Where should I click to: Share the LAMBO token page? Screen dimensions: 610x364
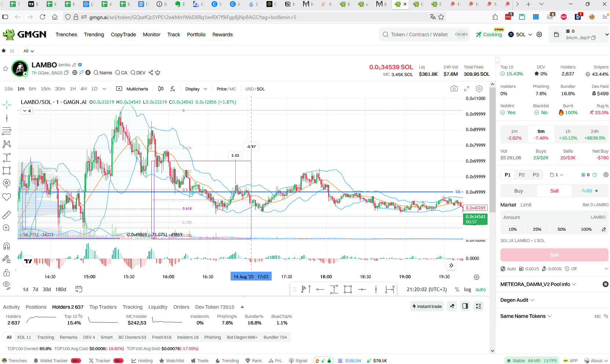tap(151, 73)
